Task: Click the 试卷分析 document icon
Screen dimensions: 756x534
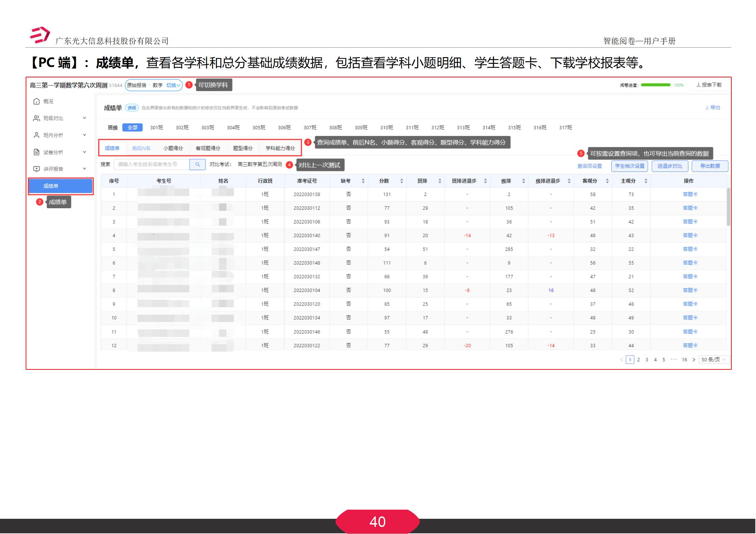Action: click(x=36, y=152)
